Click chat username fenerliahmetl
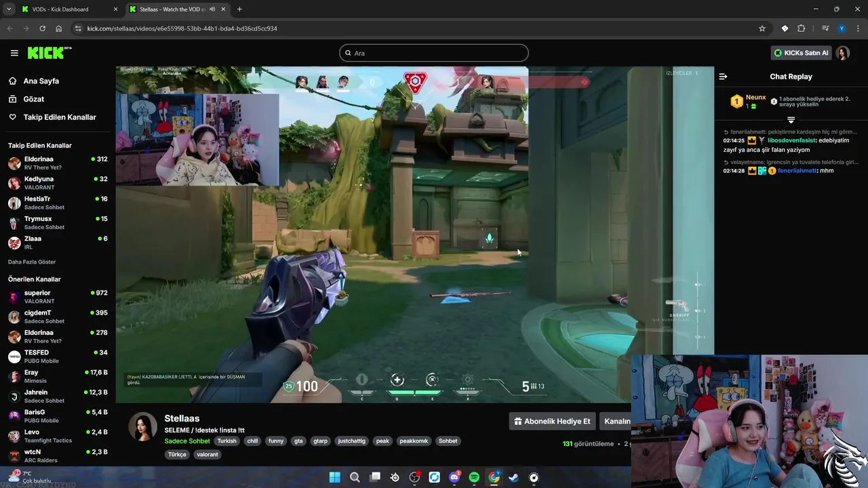 (x=797, y=171)
